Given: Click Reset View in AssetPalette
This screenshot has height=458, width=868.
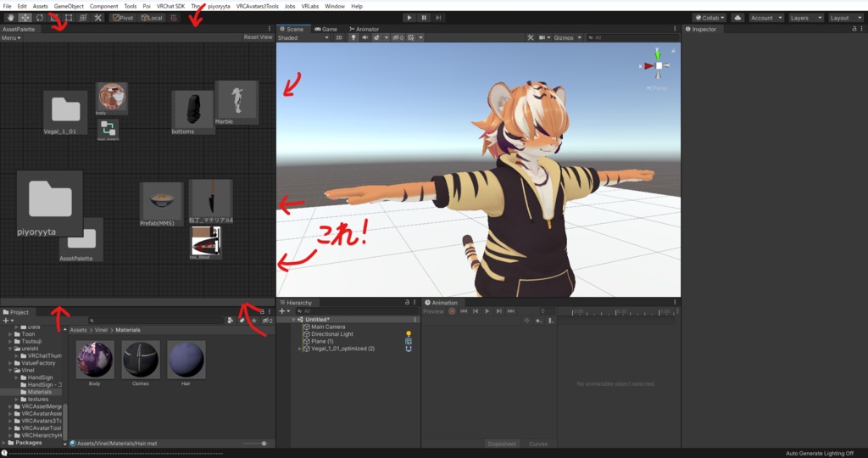Looking at the screenshot, I should tap(258, 37).
